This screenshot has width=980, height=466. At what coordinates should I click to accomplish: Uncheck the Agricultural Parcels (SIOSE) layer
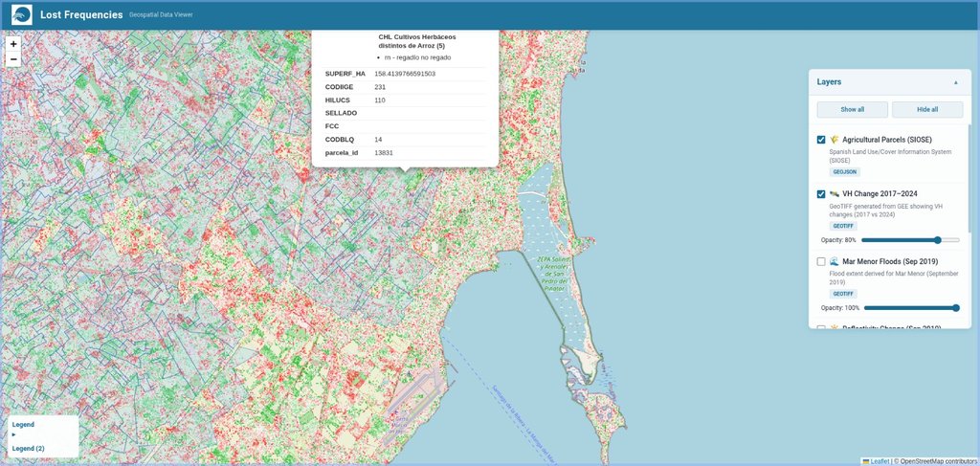(x=821, y=140)
